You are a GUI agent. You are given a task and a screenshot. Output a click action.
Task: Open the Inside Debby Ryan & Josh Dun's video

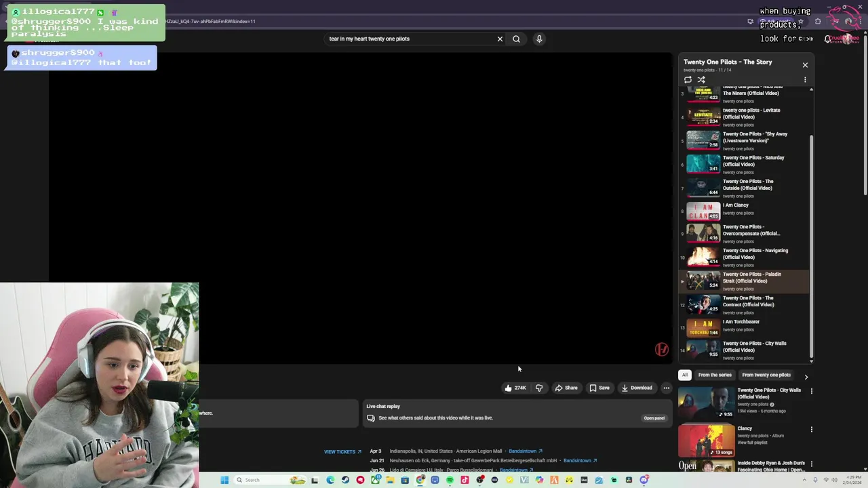click(771, 466)
